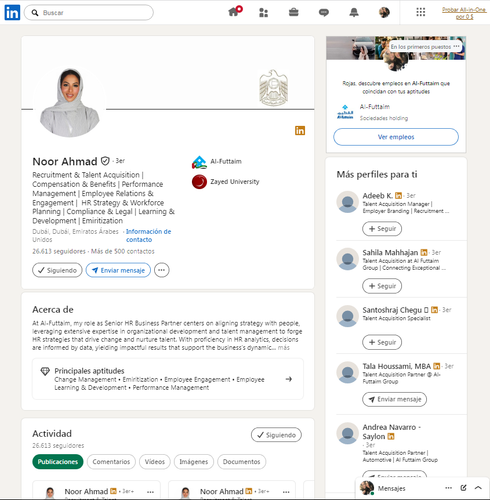Screen dimensions: 490x500
Task: Open the more options ellipsis beside Enviar mensaje
Action: pos(162,270)
